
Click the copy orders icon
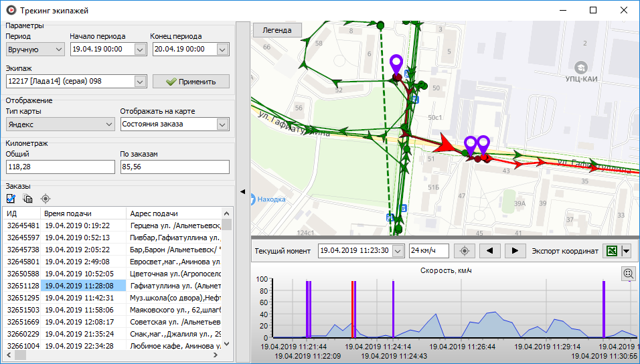point(28,198)
